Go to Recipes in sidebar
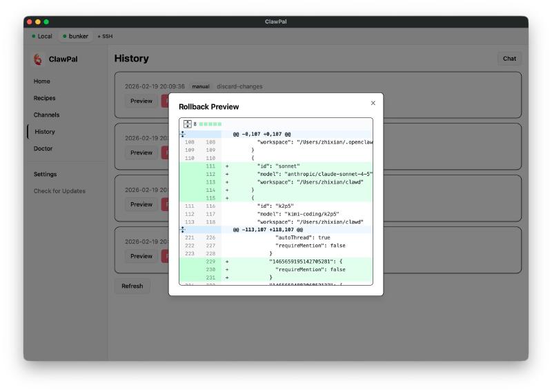Image resolution: width=552 pixels, height=392 pixels. click(45, 98)
